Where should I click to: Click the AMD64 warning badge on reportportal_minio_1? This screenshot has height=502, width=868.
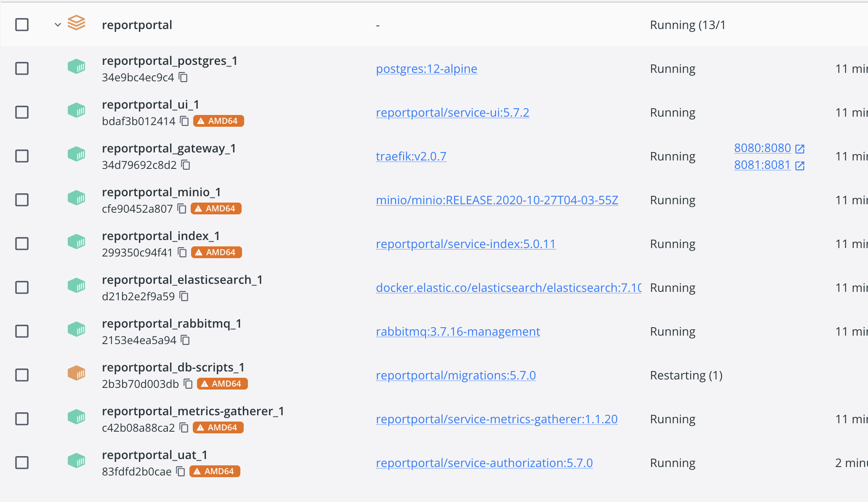click(x=216, y=208)
